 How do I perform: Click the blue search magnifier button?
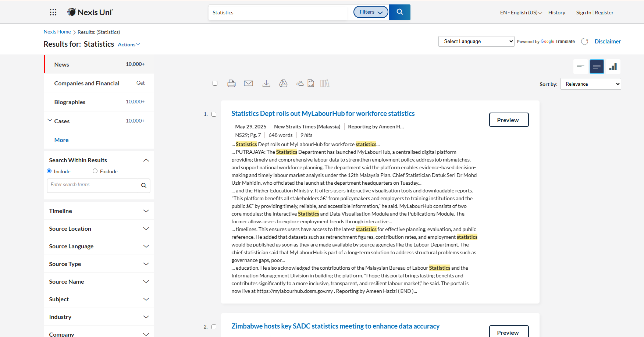399,12
